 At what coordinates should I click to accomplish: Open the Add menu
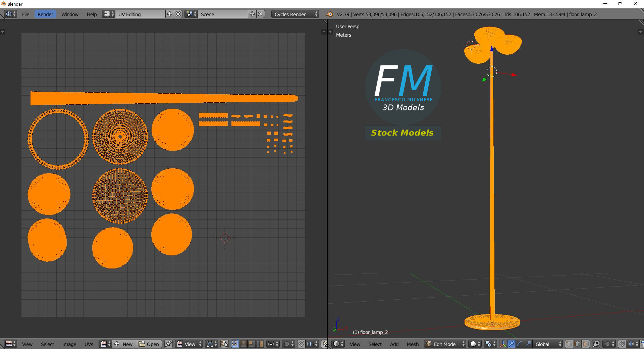pos(394,344)
